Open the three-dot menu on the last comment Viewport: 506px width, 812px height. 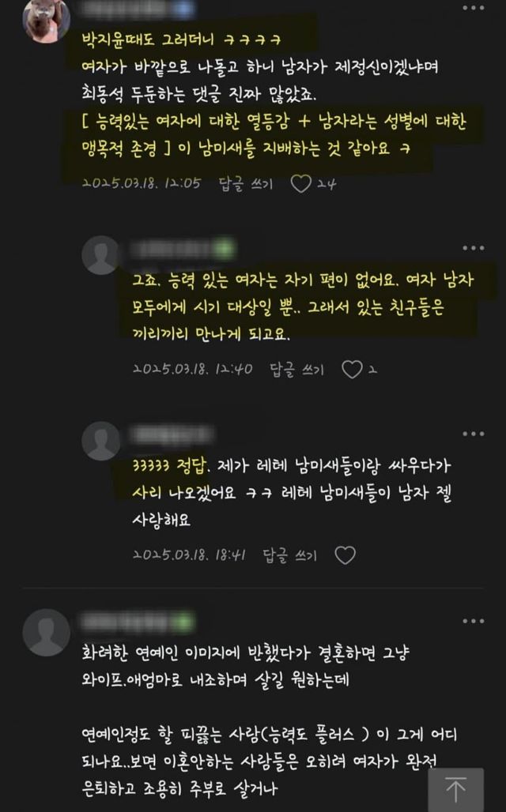[x=474, y=621]
